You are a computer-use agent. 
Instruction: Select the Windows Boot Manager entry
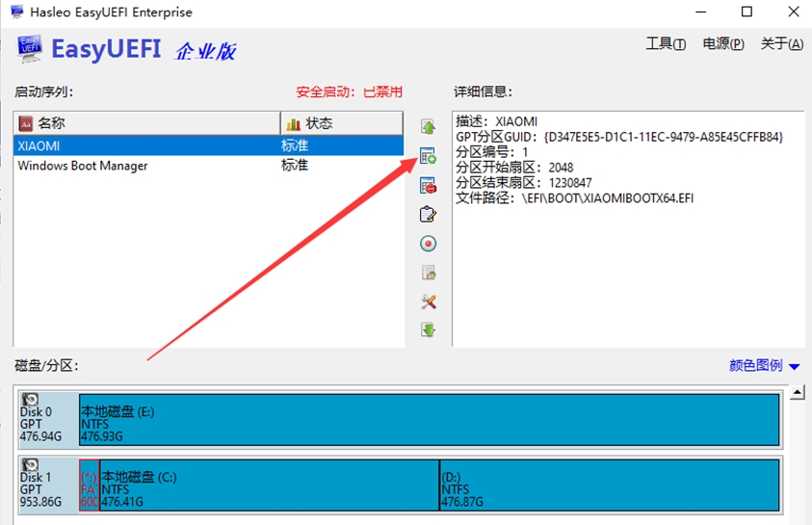pos(208,166)
